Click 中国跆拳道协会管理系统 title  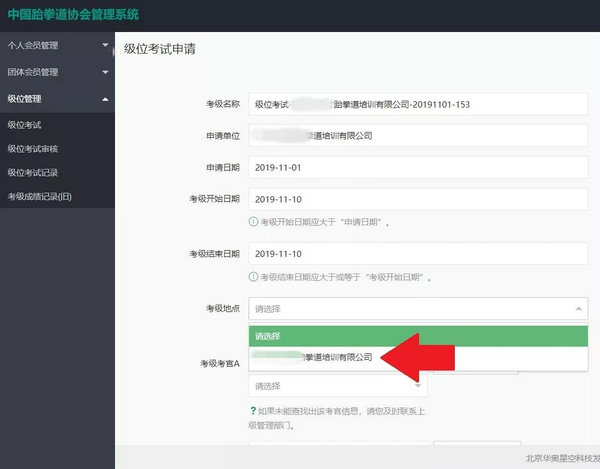pyautogui.click(x=73, y=15)
